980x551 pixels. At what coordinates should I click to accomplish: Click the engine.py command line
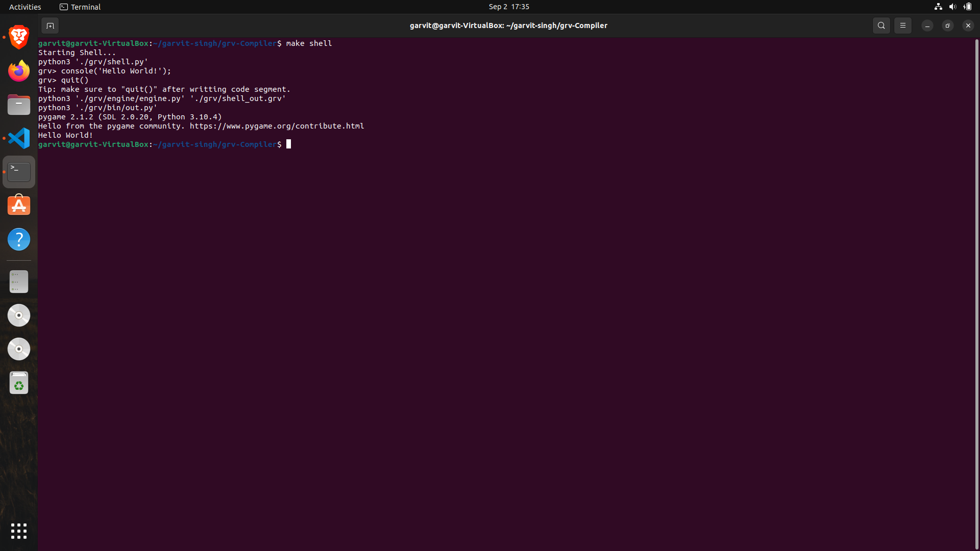pos(162,98)
